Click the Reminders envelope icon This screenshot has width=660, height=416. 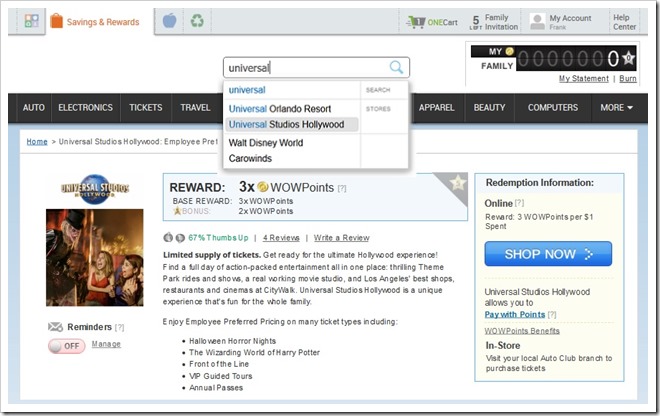coord(55,327)
